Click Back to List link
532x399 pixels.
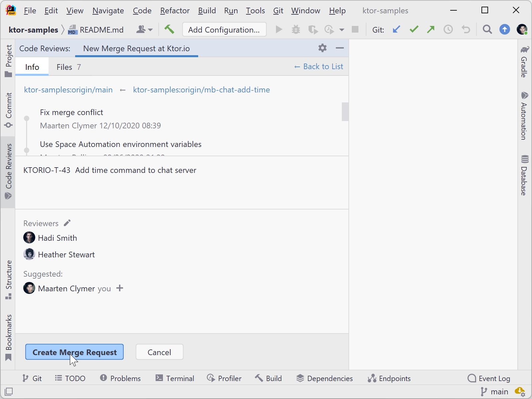319,66
